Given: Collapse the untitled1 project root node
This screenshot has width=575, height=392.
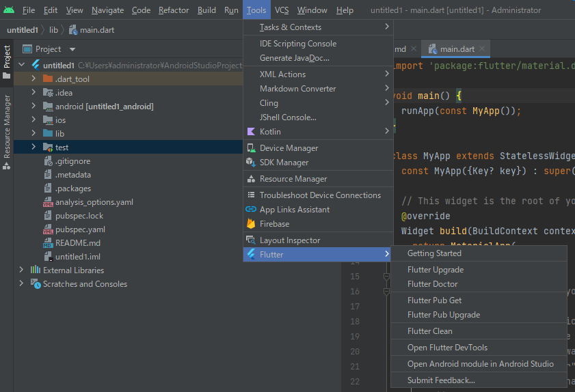Looking at the screenshot, I should (22, 65).
